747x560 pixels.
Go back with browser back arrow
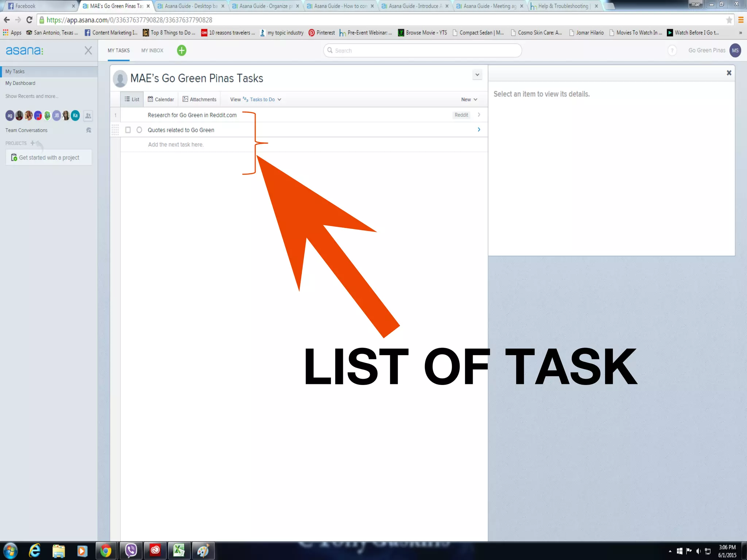point(7,20)
